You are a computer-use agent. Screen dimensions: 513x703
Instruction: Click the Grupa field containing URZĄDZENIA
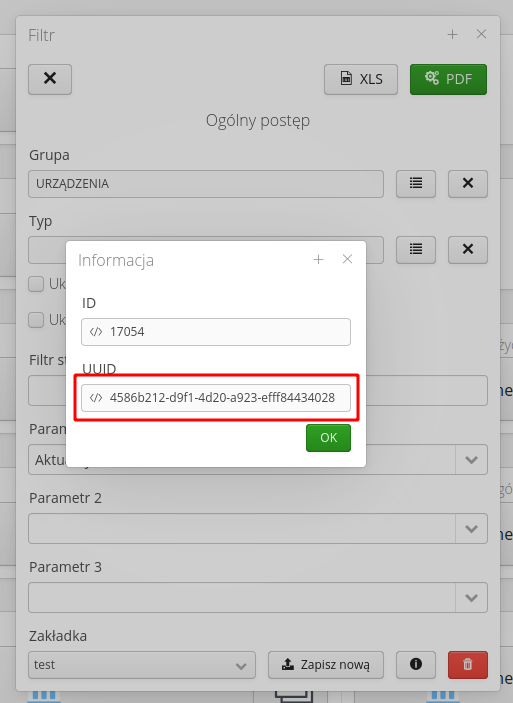pos(206,184)
